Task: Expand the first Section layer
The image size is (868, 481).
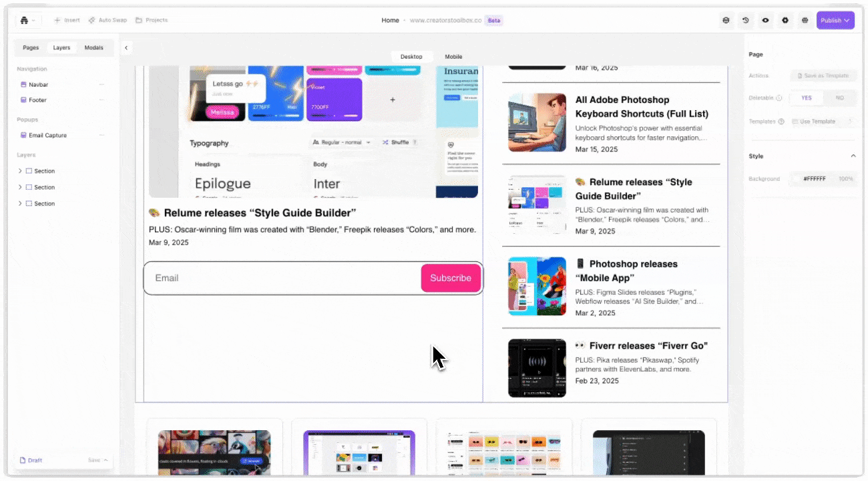Action: tap(20, 171)
